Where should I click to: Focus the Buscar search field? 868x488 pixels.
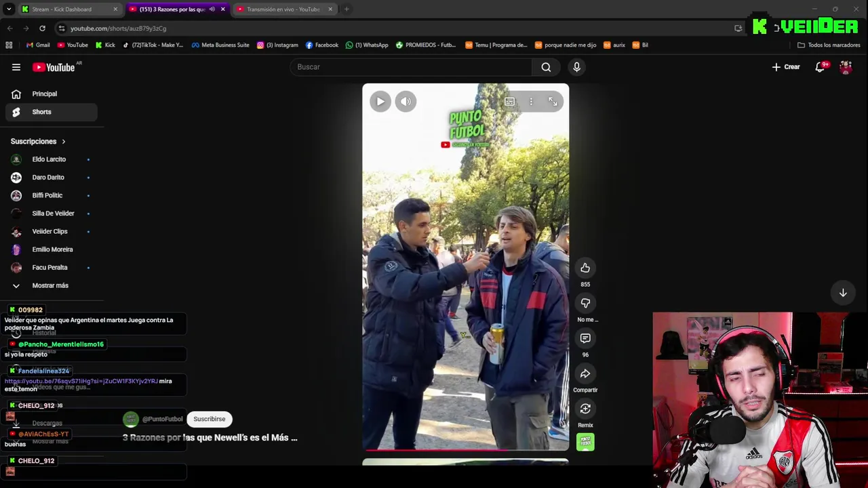[x=411, y=67]
